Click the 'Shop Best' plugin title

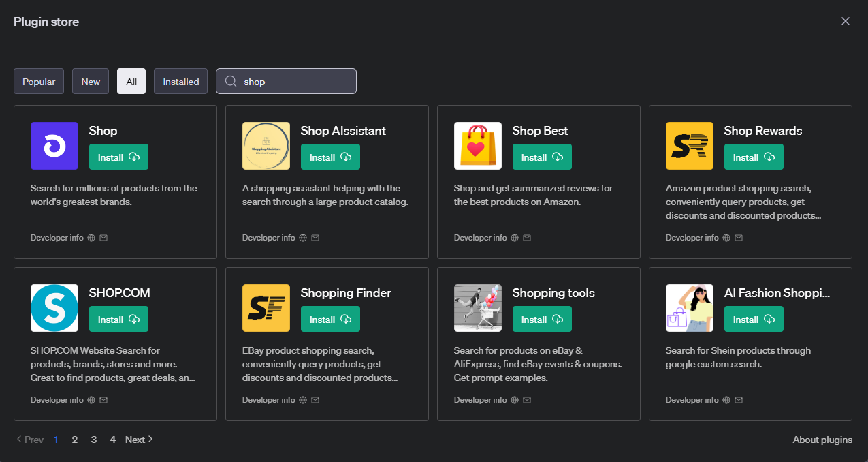pyautogui.click(x=541, y=131)
